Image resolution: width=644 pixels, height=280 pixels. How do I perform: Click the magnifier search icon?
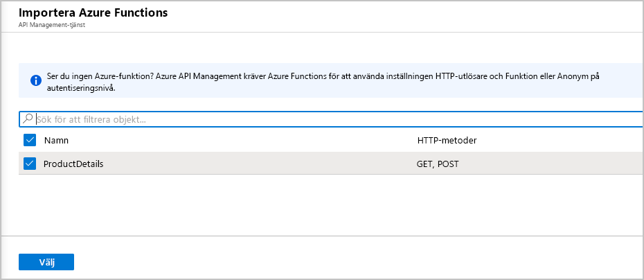pos(28,119)
